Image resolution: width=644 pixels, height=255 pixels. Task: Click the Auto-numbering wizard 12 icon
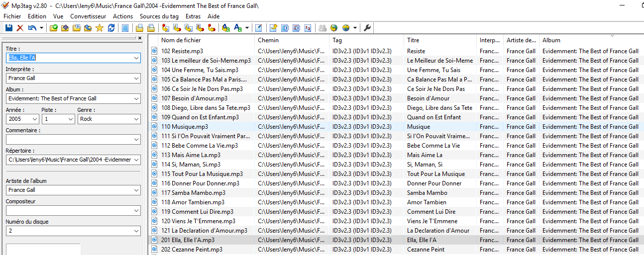308,28
